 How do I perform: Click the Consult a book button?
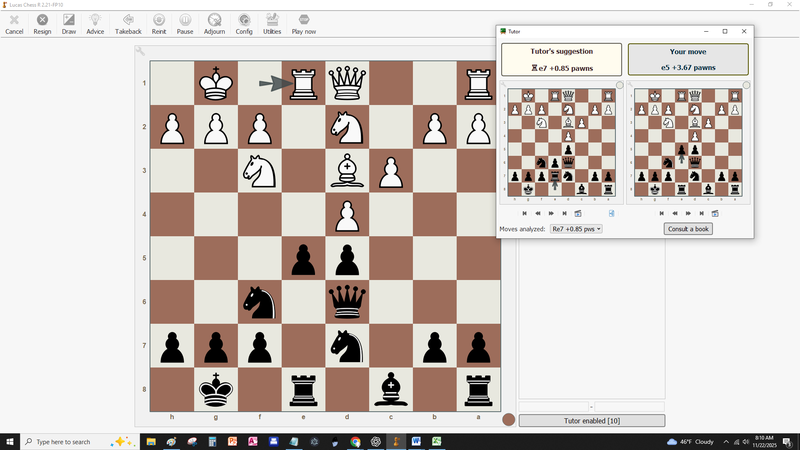(688, 229)
